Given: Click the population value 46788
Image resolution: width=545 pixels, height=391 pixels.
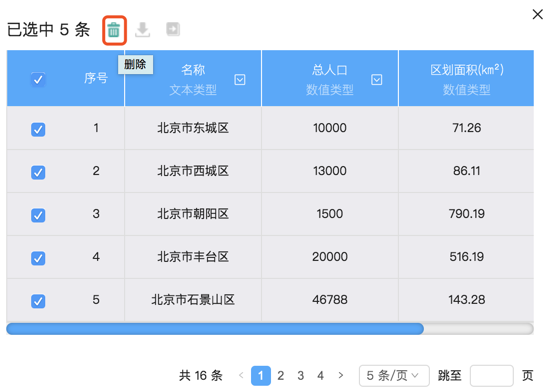Looking at the screenshot, I should pos(330,300).
